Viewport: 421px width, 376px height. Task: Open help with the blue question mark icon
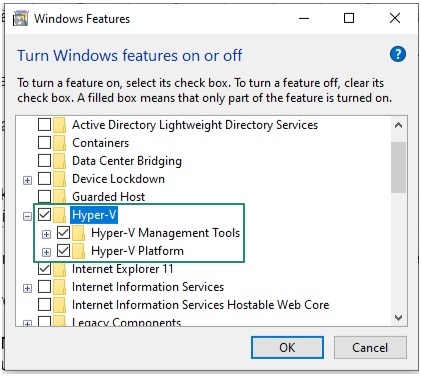(x=398, y=54)
